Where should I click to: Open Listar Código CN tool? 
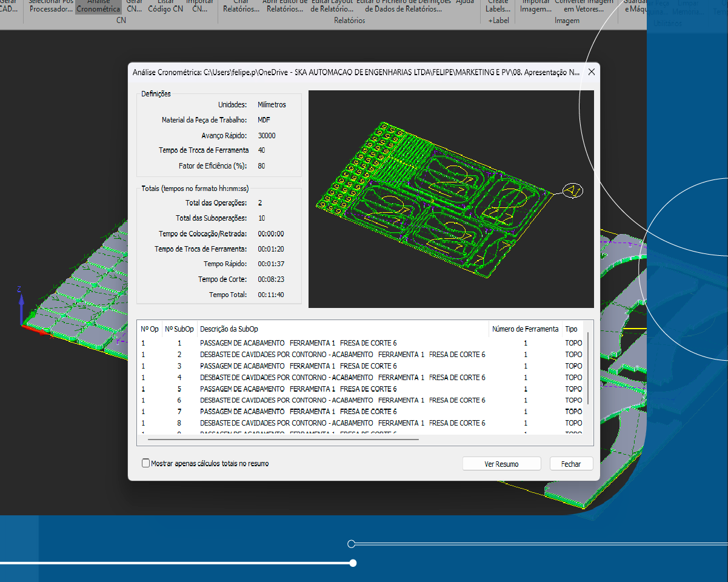tap(165, 6)
